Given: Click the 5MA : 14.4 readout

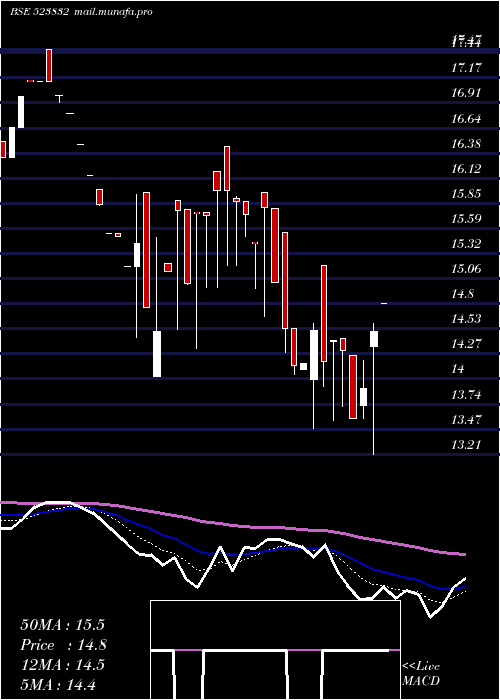Looking at the screenshot, I should point(58,684).
